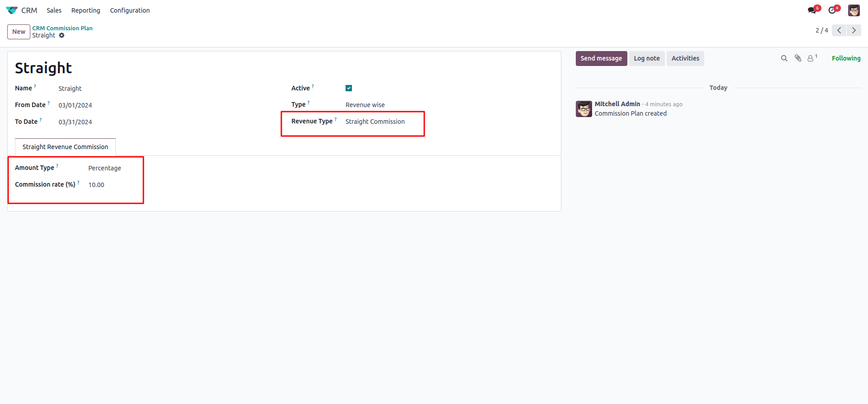Image resolution: width=868 pixels, height=404 pixels.
Task: Click the 2 / 4 pager counter
Action: click(x=821, y=30)
